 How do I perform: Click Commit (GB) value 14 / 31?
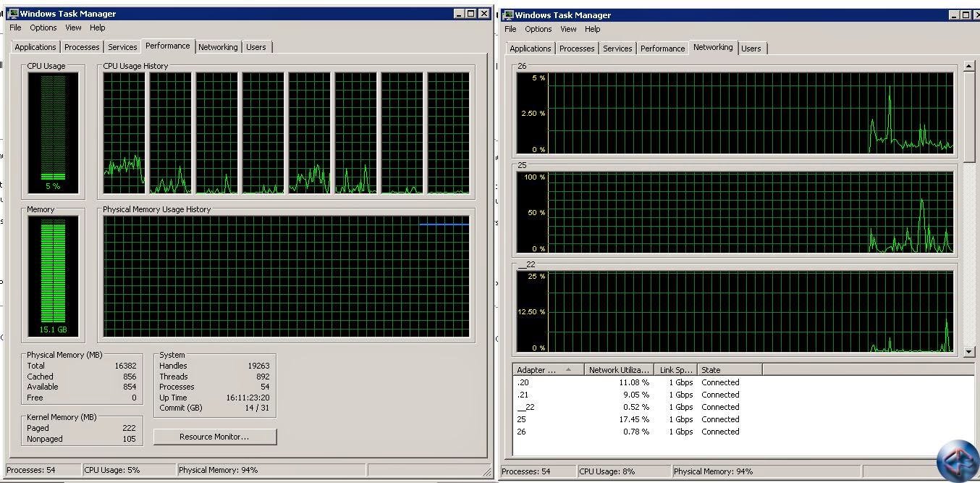pos(255,408)
